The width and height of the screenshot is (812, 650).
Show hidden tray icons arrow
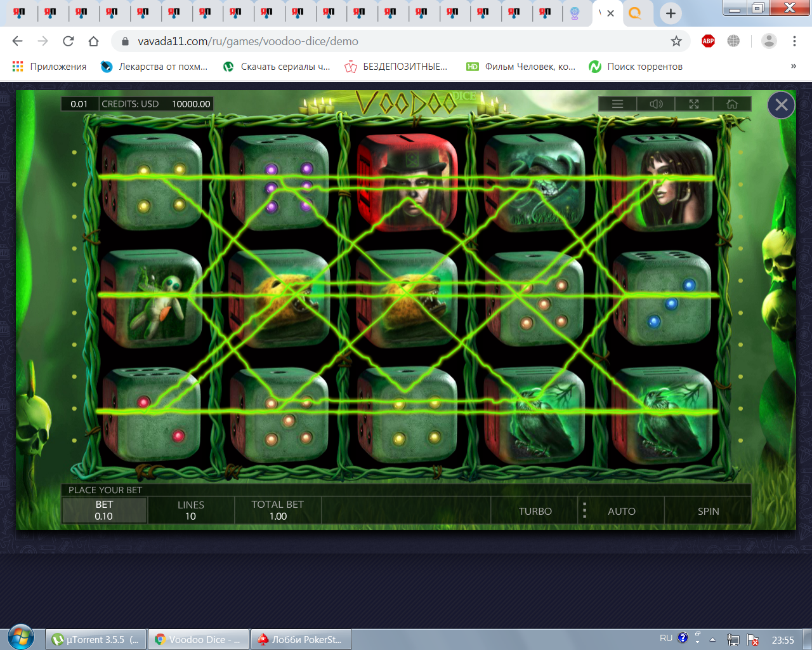(x=712, y=640)
